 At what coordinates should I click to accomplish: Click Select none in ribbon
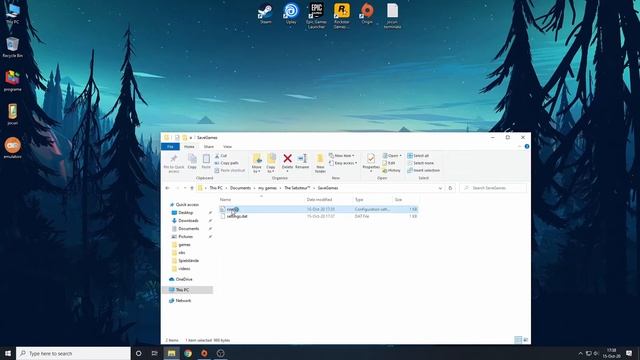(420, 163)
